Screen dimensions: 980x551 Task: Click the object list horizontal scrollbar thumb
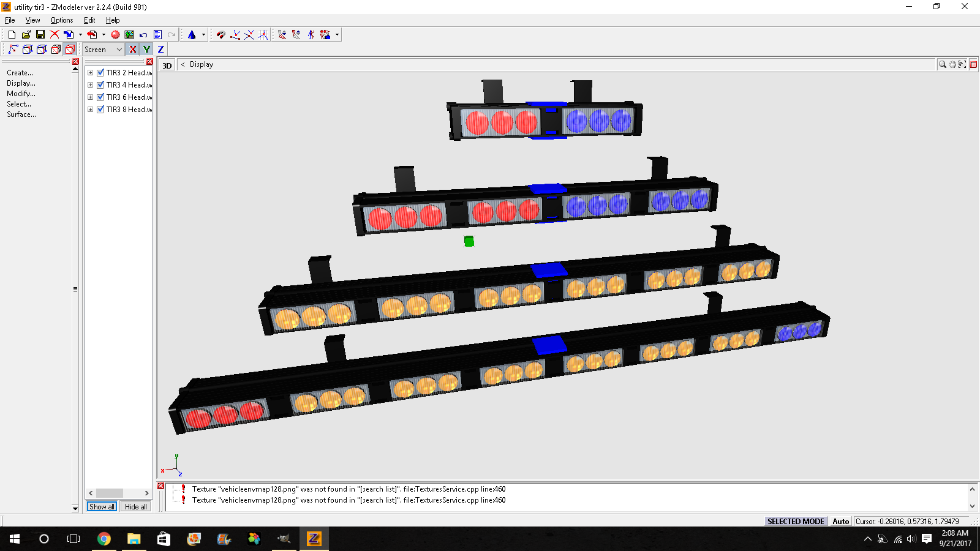click(x=110, y=493)
